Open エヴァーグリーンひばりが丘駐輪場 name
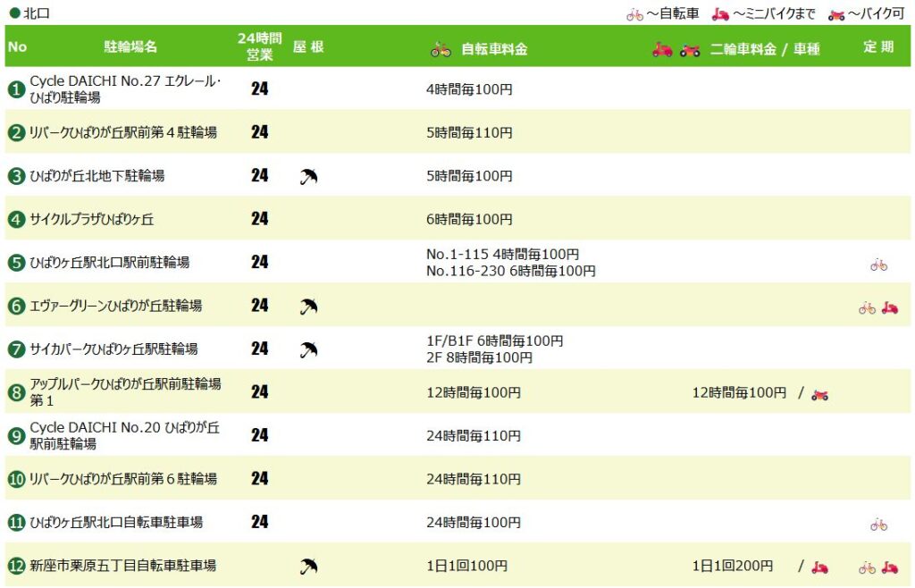The width and height of the screenshot is (915, 588). click(116, 306)
